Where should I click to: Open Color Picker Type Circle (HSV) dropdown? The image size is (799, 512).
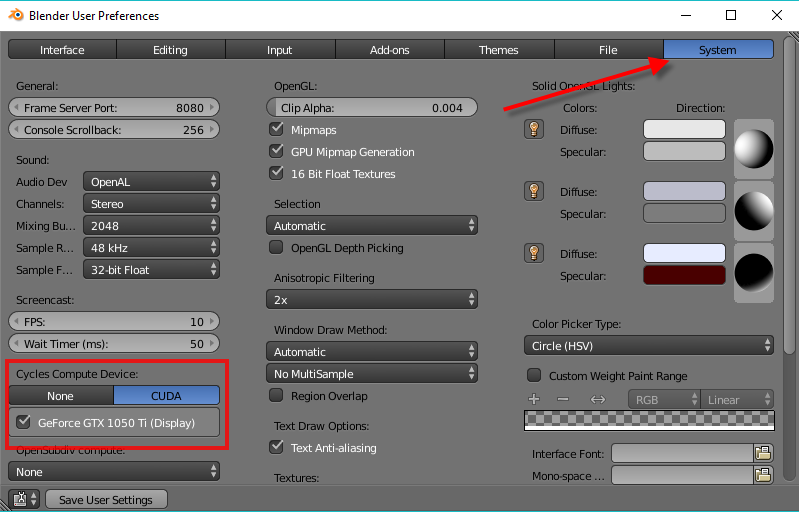coord(649,345)
